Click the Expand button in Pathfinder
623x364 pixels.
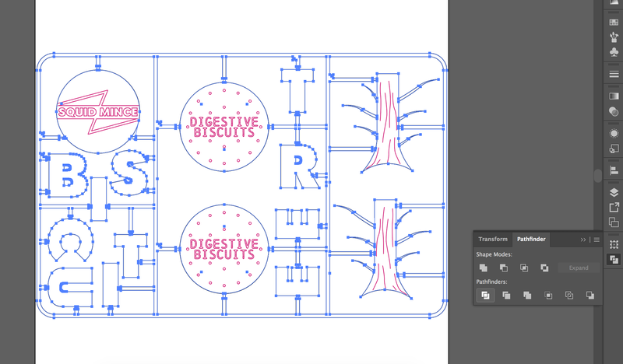coord(579,268)
